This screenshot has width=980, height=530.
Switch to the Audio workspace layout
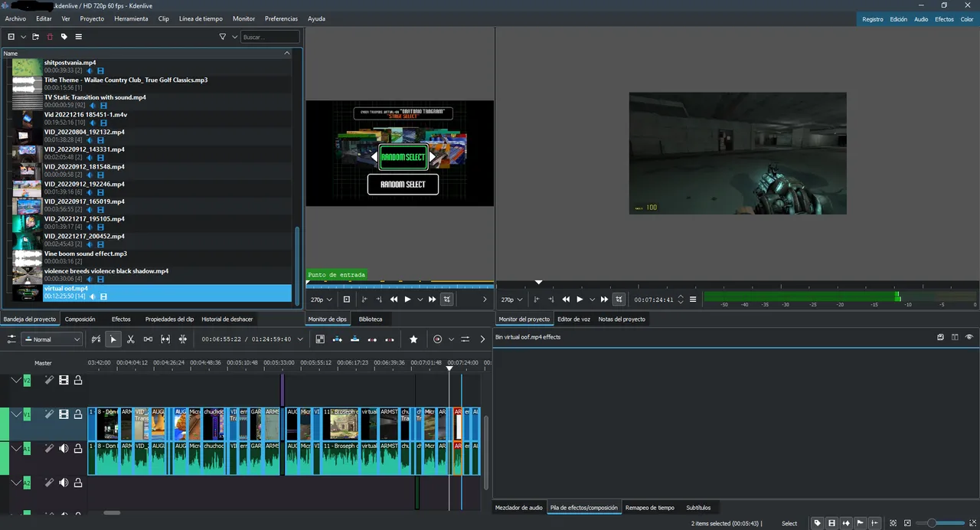[x=921, y=19]
